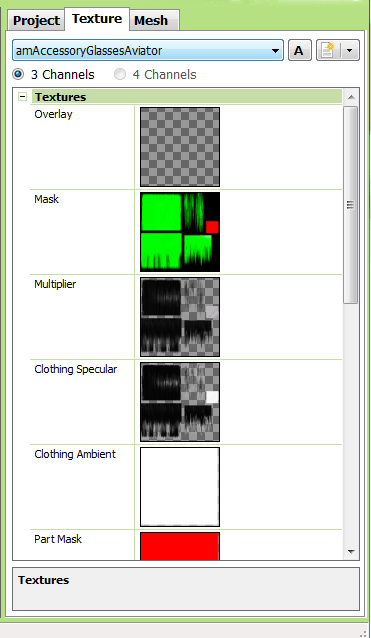Switch to the Project tab
Image resolution: width=371 pixels, height=638 pixels.
36,20
